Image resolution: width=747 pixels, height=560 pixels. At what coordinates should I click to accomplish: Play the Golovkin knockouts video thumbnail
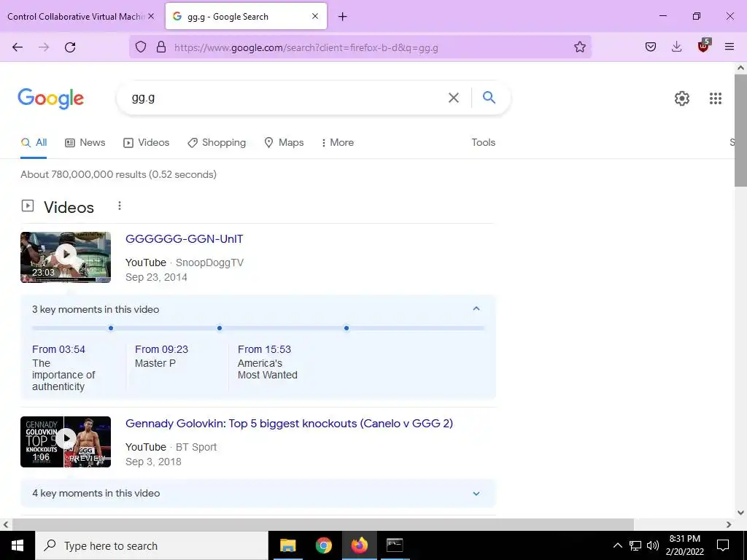[66, 442]
